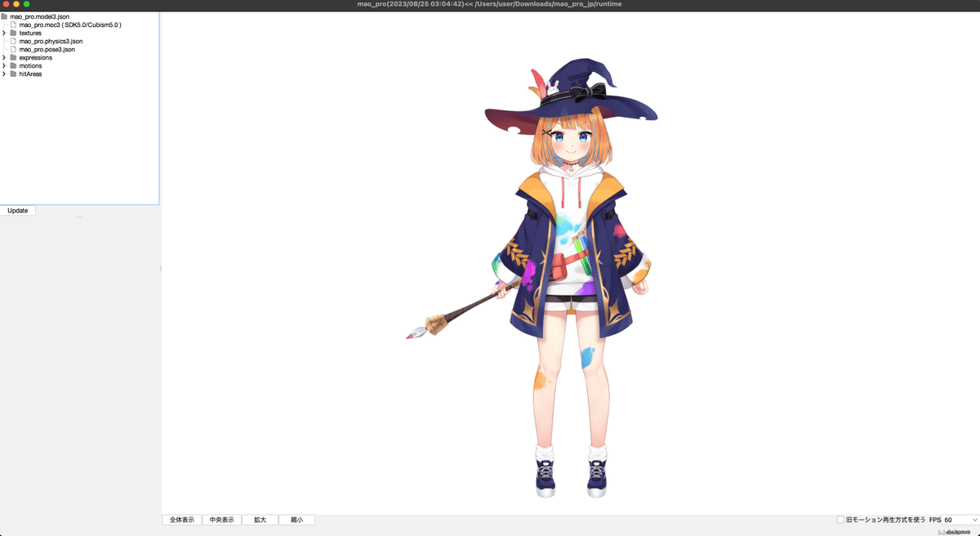Click the textures folder icon
The image size is (980, 536).
click(14, 33)
